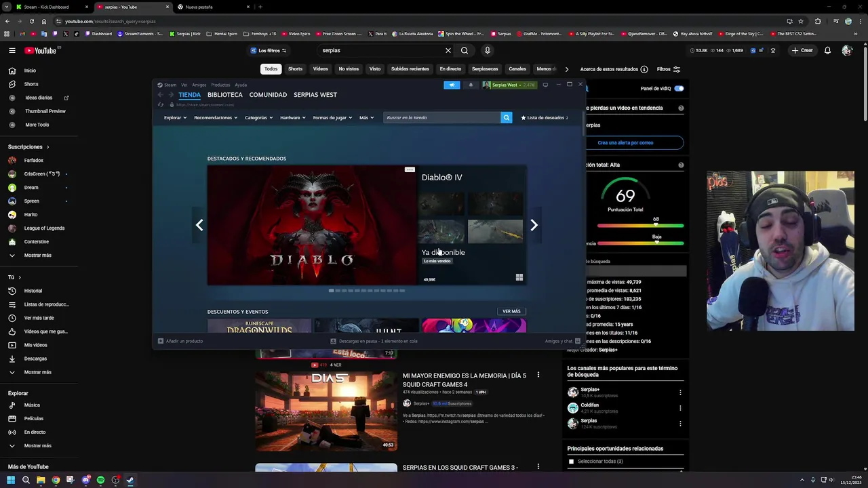Click the Steam store search magnifier
868x488 pixels.
(x=506, y=117)
